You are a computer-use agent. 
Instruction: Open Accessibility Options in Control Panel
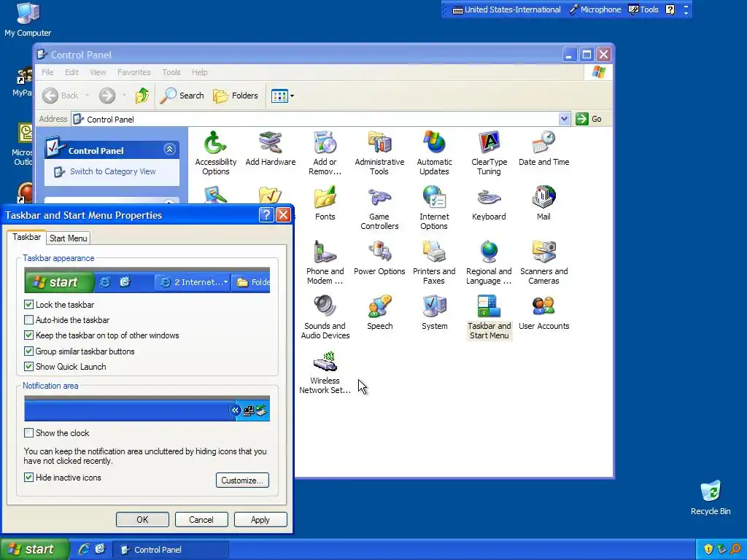pos(215,152)
